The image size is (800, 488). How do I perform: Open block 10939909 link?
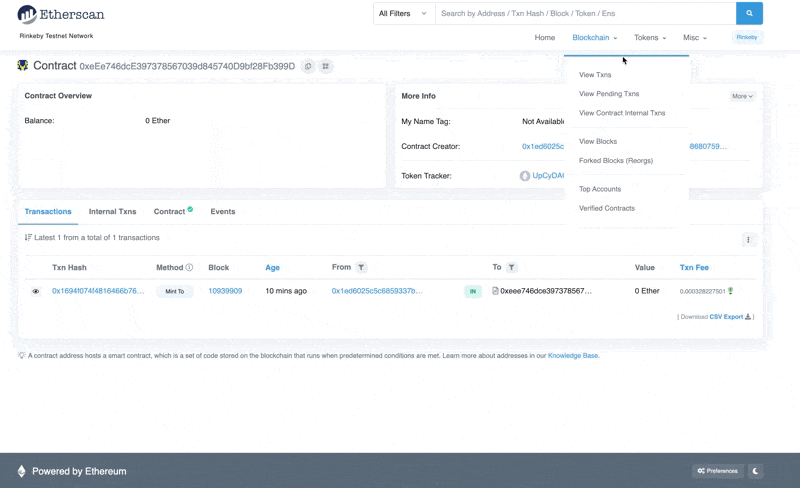point(225,291)
